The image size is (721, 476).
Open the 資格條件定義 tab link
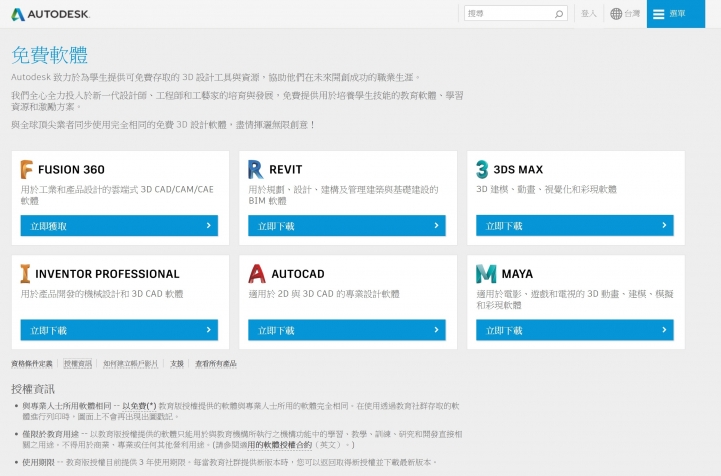coord(33,363)
